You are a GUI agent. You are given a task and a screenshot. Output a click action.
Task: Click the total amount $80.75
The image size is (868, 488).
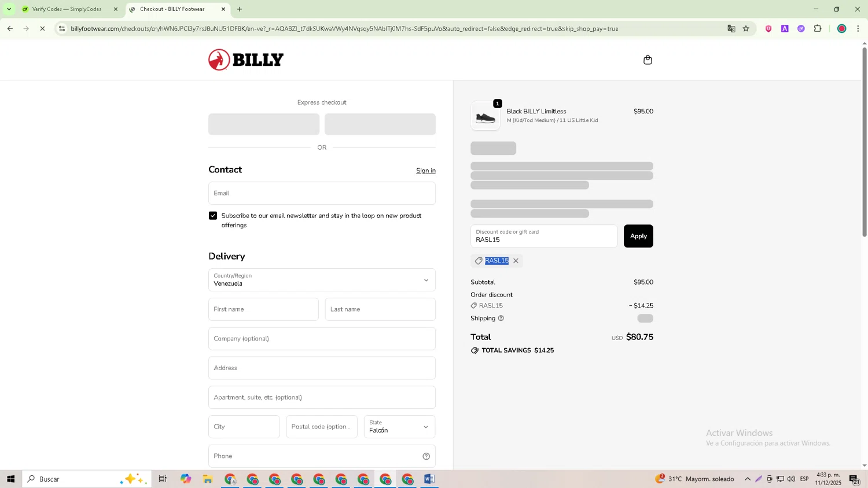pos(639,337)
